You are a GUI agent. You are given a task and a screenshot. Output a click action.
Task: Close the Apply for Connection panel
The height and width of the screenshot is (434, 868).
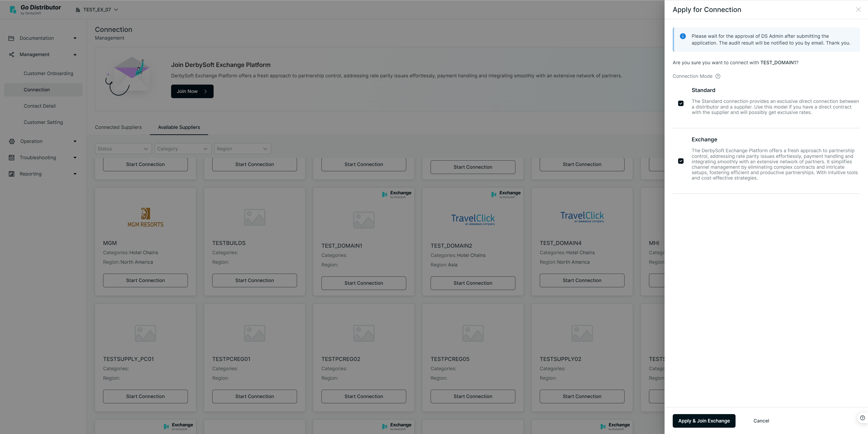pos(858,10)
